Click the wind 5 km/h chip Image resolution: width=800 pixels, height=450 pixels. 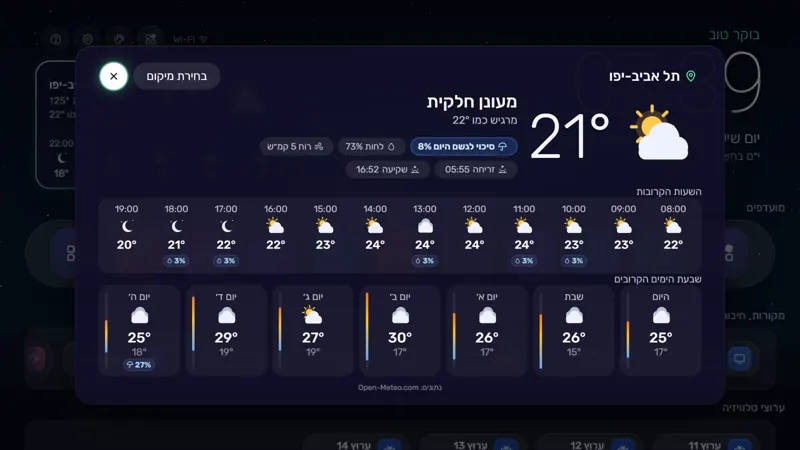point(295,146)
